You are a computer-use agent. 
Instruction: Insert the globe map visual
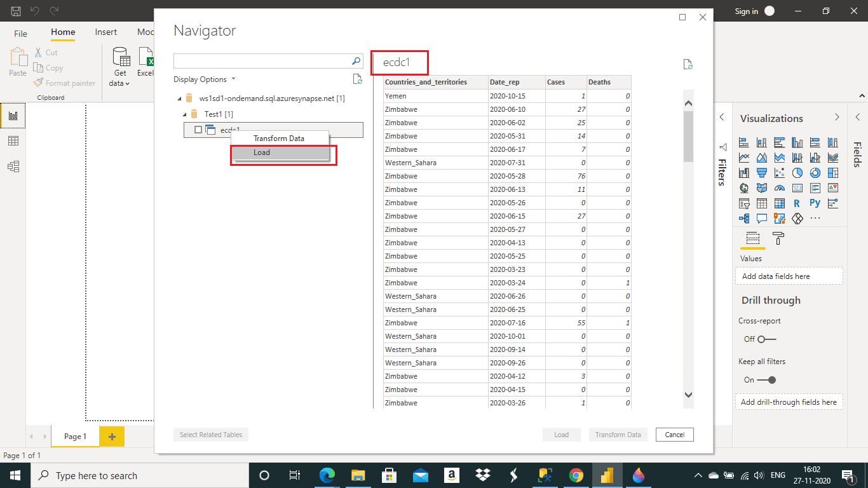click(744, 188)
